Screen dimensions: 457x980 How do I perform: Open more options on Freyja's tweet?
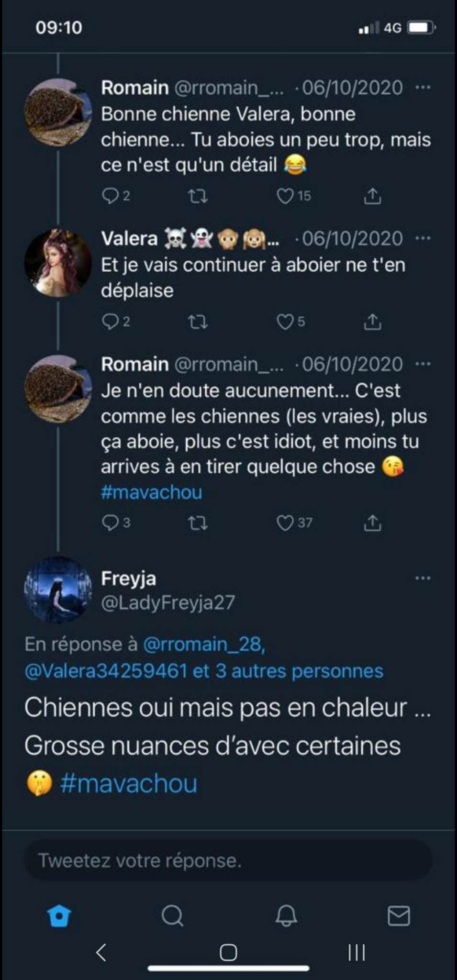point(423,578)
